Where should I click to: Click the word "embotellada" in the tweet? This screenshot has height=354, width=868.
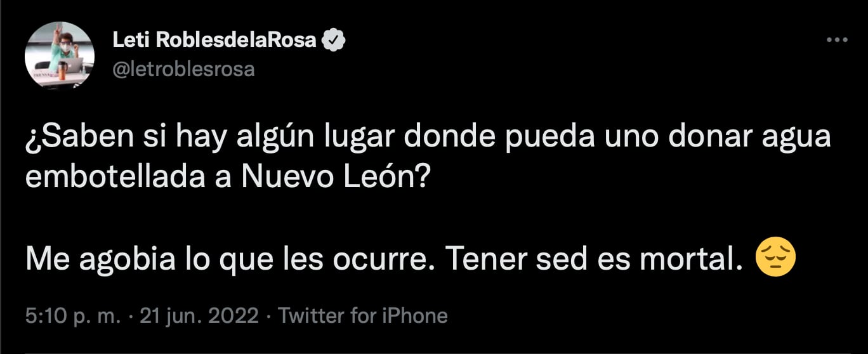[x=114, y=178]
